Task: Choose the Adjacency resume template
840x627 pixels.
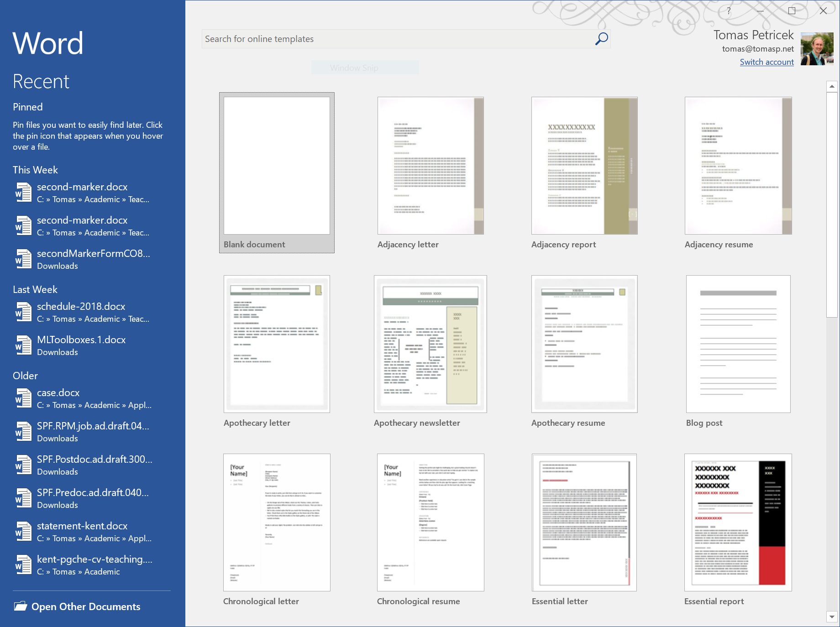Action: click(738, 172)
